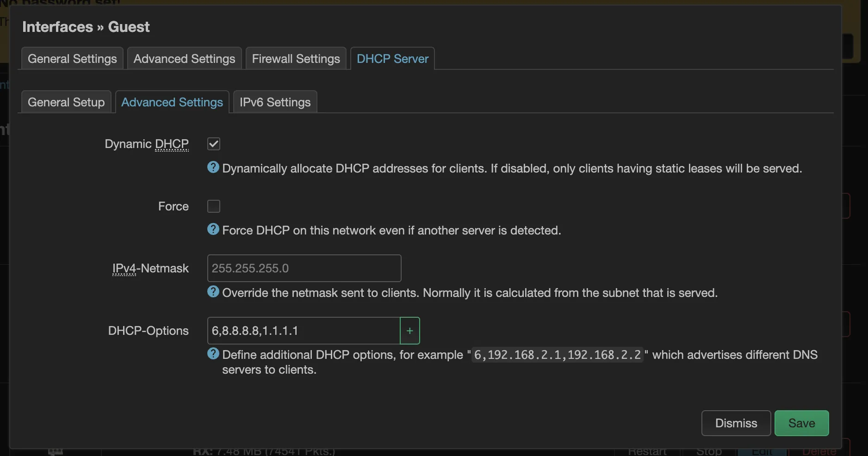Select the DHCP Server tab

392,58
